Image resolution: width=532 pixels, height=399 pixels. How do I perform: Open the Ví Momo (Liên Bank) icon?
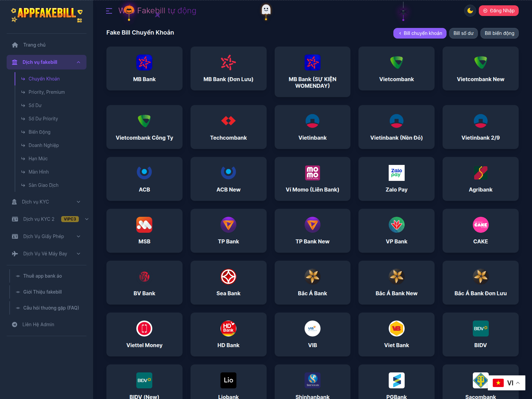[x=313, y=173]
